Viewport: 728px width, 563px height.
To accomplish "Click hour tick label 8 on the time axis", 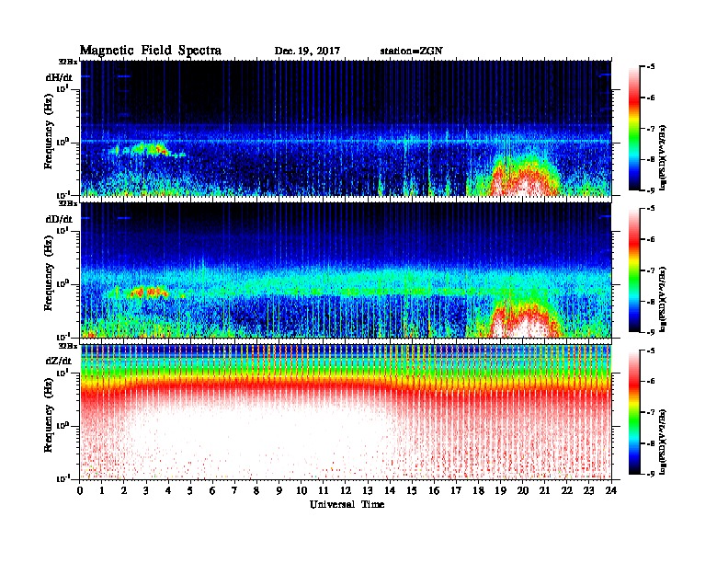I will point(256,491).
